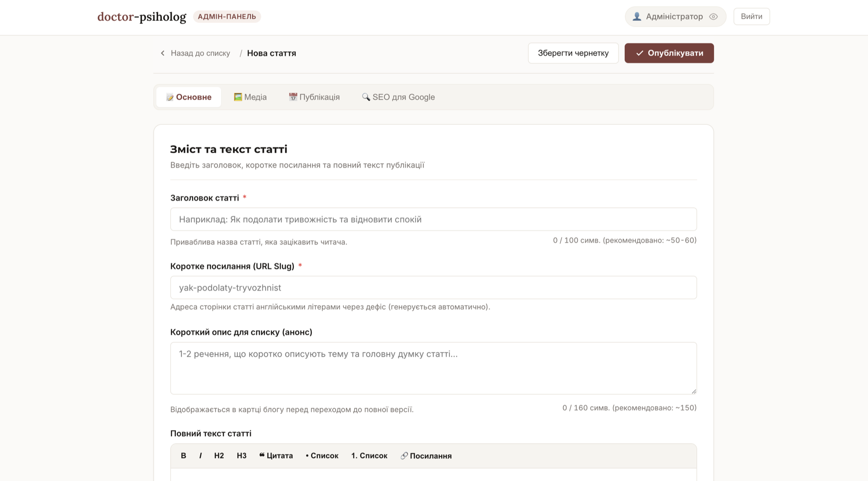The height and width of the screenshot is (481, 868).
Task: Click the 0 / 100 симв. counter
Action: 625,240
